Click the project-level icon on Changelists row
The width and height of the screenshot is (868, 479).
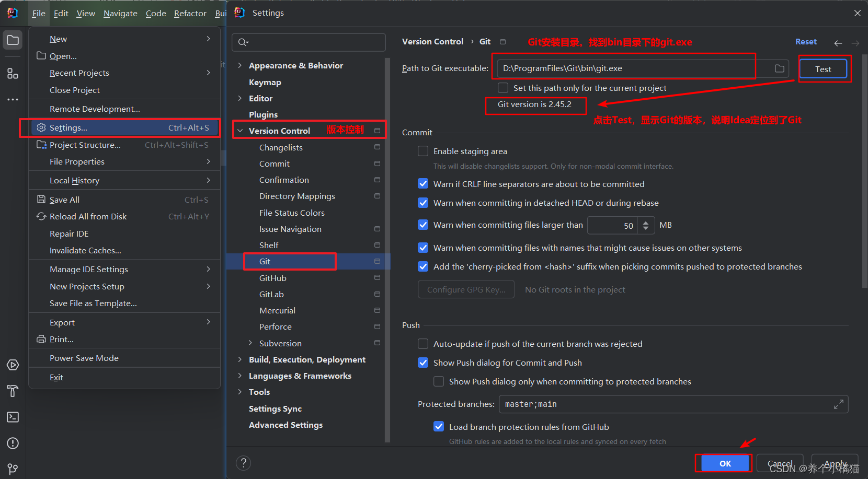pyautogui.click(x=377, y=147)
